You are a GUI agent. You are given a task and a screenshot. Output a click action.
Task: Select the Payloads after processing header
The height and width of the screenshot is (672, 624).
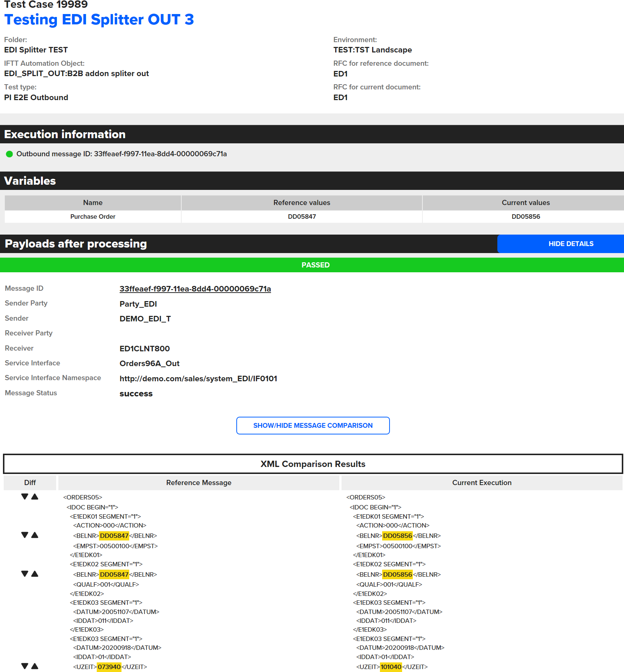pos(76,244)
